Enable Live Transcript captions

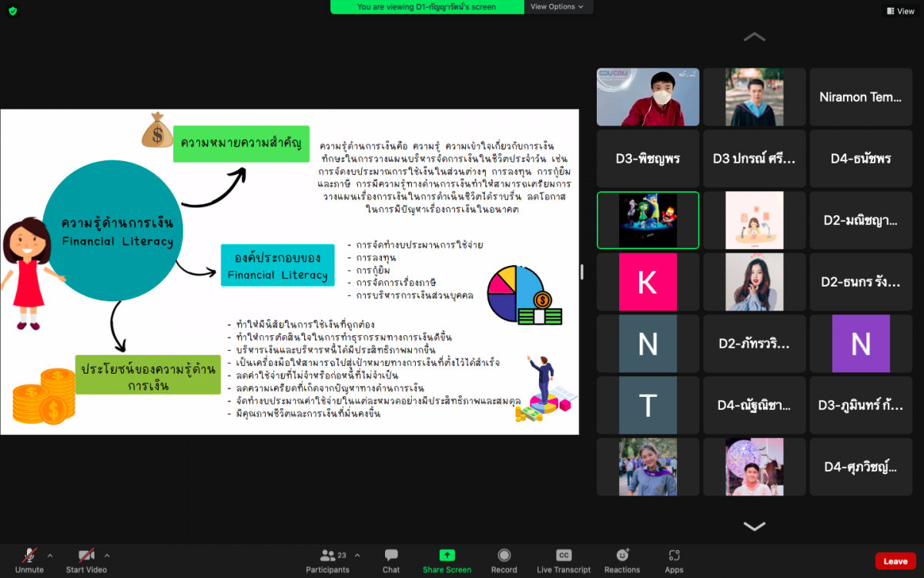(564, 560)
